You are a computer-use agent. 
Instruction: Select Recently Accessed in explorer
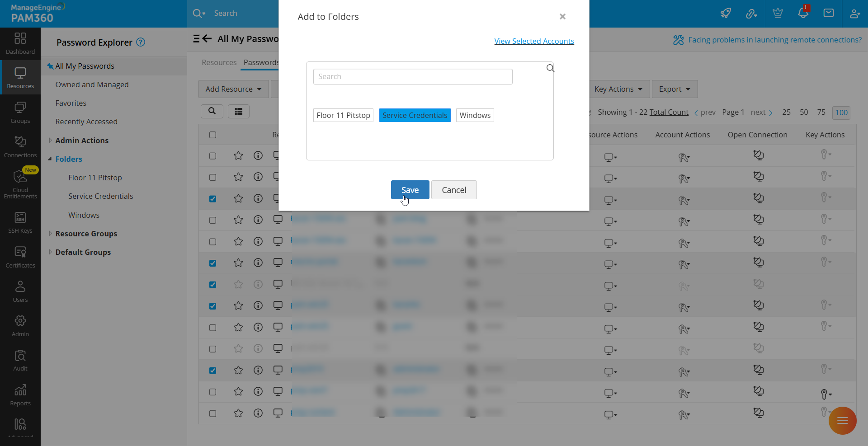[x=86, y=122]
